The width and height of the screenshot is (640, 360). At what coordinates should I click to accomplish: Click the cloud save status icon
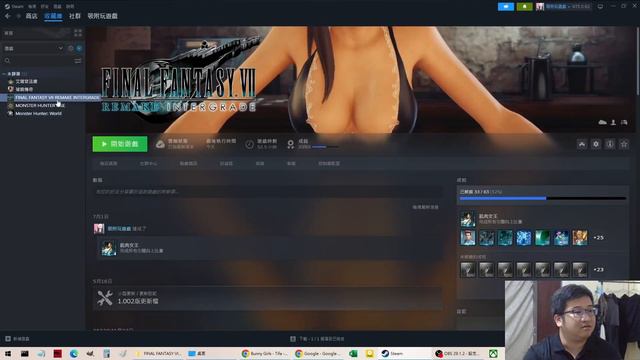click(160, 144)
